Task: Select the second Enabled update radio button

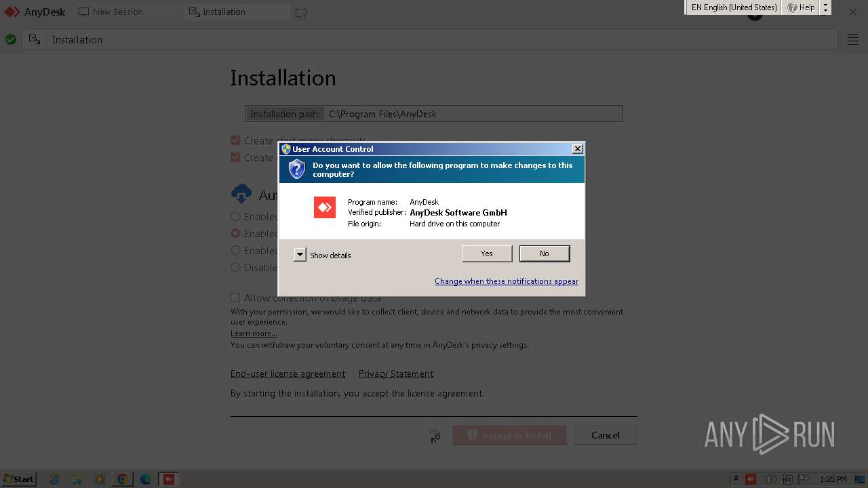Action: pos(235,234)
